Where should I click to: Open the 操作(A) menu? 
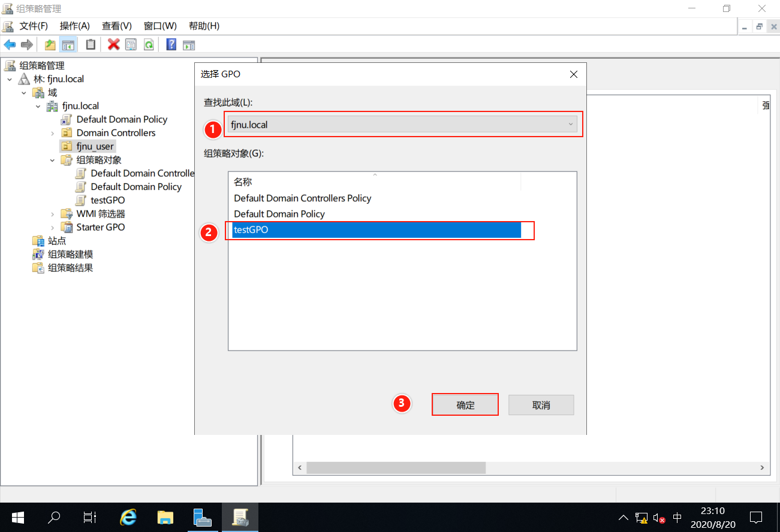(x=75, y=26)
